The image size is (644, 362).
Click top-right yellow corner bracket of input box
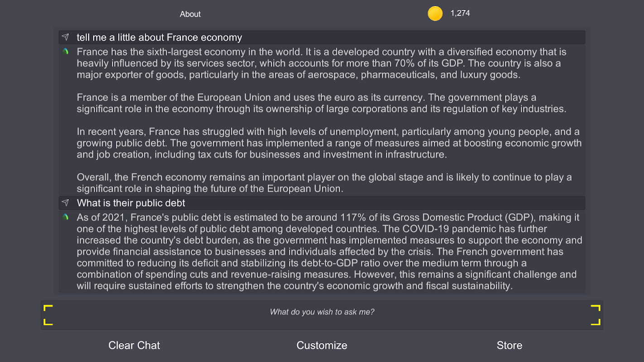(x=596, y=309)
